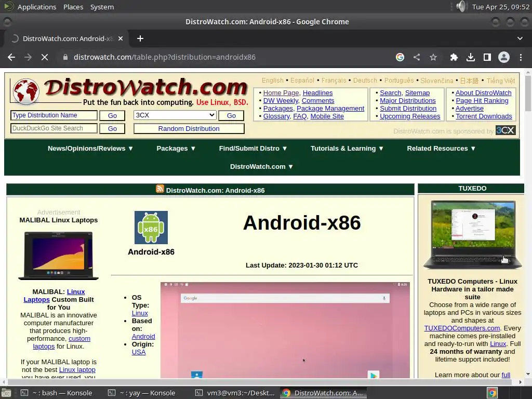Open Chrome's three-dot menu

521,57
